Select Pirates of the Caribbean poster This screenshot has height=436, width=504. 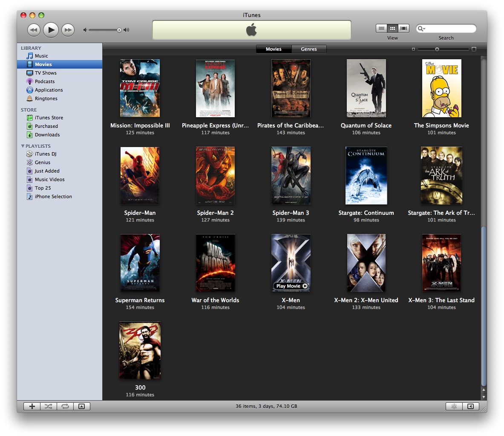(291, 88)
